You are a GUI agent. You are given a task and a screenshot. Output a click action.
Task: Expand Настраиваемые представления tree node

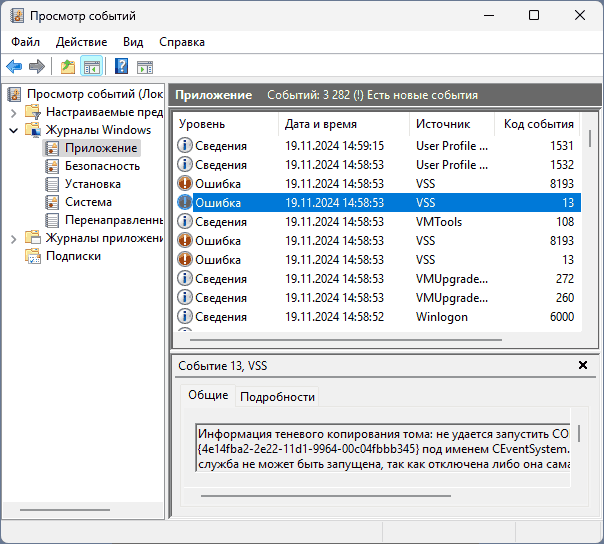click(x=13, y=113)
